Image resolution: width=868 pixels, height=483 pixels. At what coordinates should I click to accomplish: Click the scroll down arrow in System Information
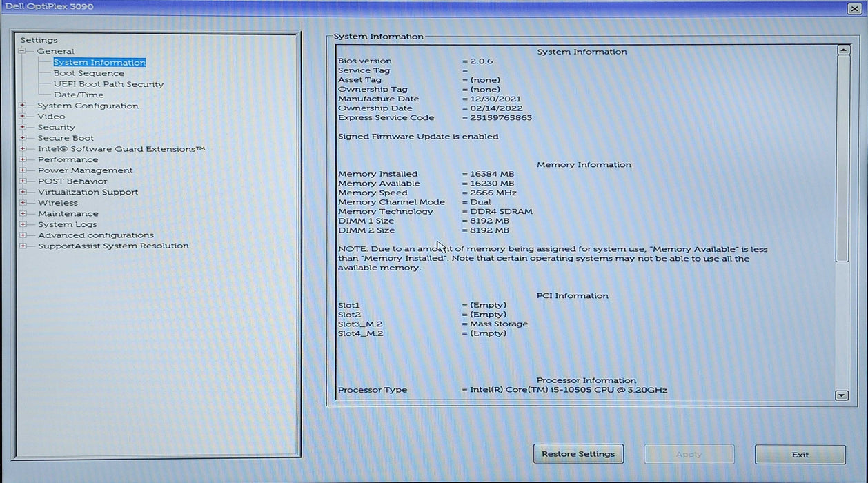[x=842, y=395]
